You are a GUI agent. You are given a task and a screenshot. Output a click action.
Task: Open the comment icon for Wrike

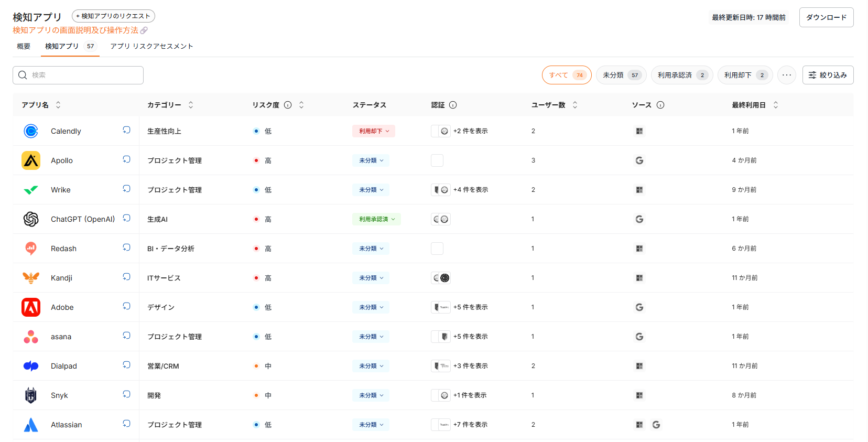click(126, 189)
